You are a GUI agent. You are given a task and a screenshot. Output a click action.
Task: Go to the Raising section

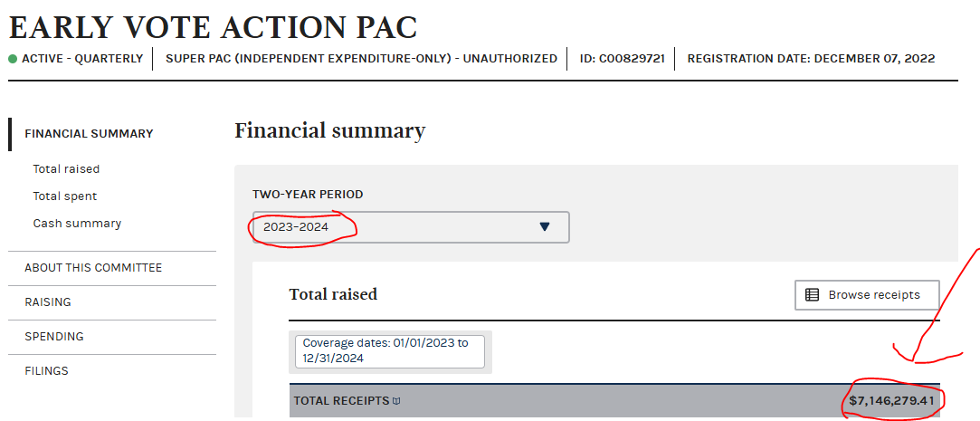[x=48, y=302]
